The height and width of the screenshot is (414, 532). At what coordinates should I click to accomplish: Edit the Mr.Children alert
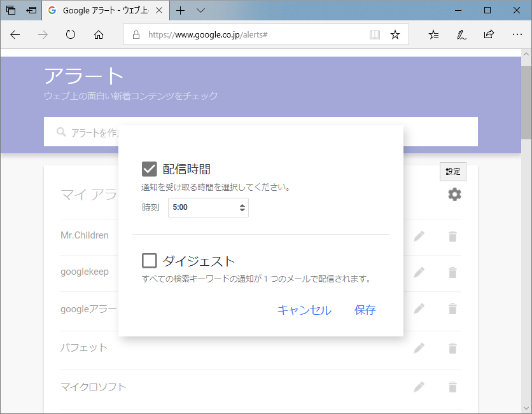(419, 236)
